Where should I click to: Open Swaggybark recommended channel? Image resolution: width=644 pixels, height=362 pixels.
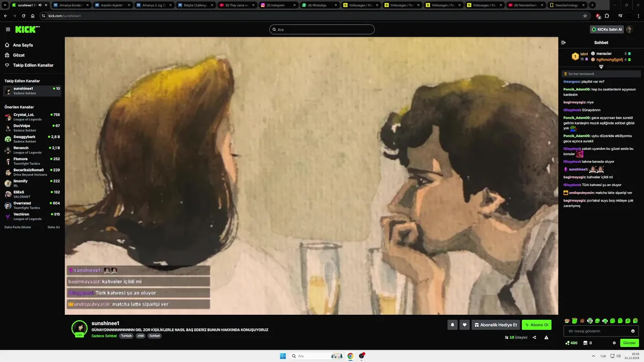tap(32, 139)
